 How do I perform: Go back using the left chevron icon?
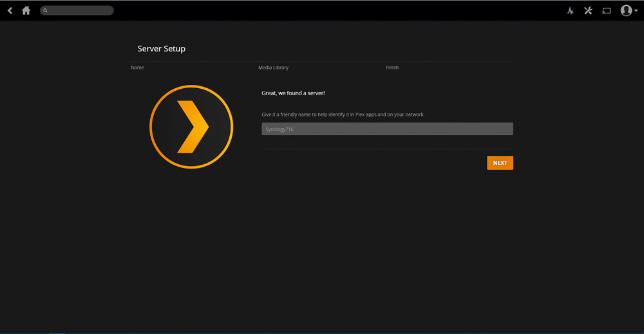pos(10,10)
